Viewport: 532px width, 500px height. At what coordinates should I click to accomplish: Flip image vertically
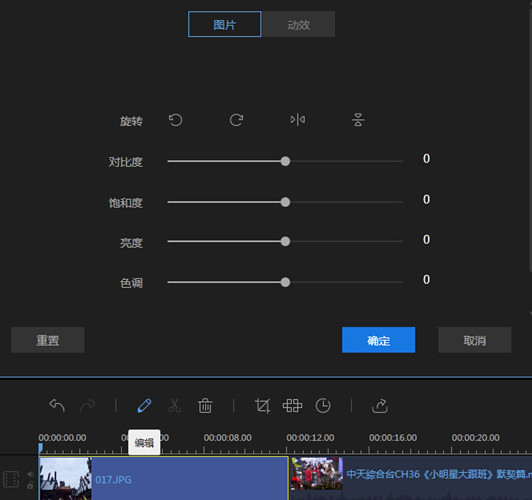[x=358, y=120]
